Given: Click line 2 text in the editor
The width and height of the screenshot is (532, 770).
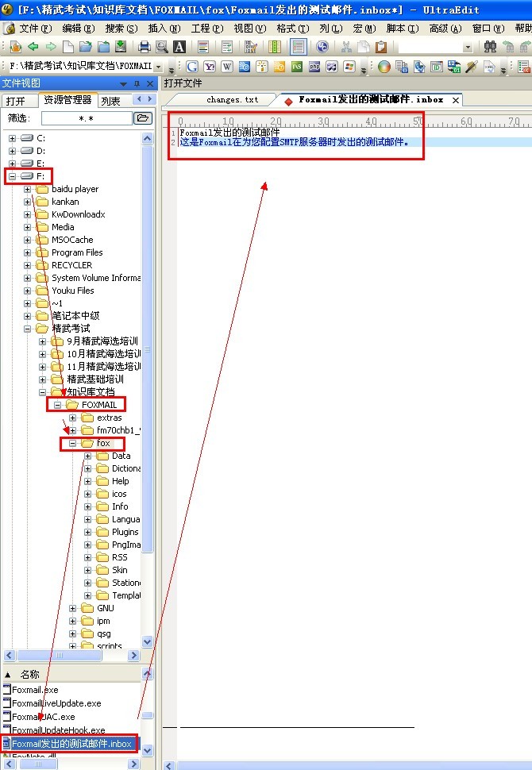Looking at the screenshot, I should pos(294,142).
